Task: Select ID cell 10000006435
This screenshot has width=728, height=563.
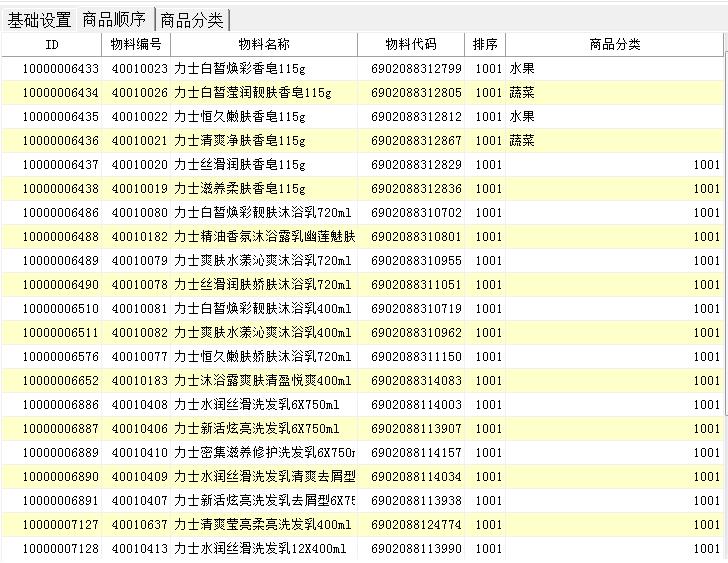Action: click(61, 116)
